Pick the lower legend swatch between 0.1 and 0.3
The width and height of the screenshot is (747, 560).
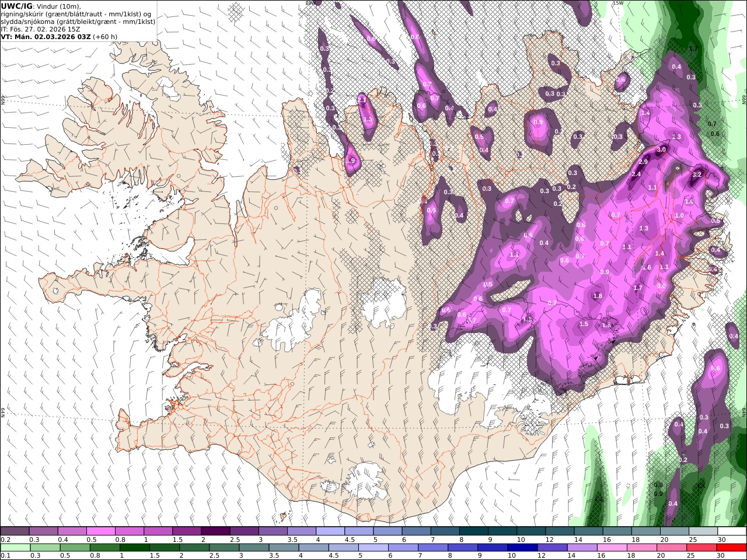point(15,547)
